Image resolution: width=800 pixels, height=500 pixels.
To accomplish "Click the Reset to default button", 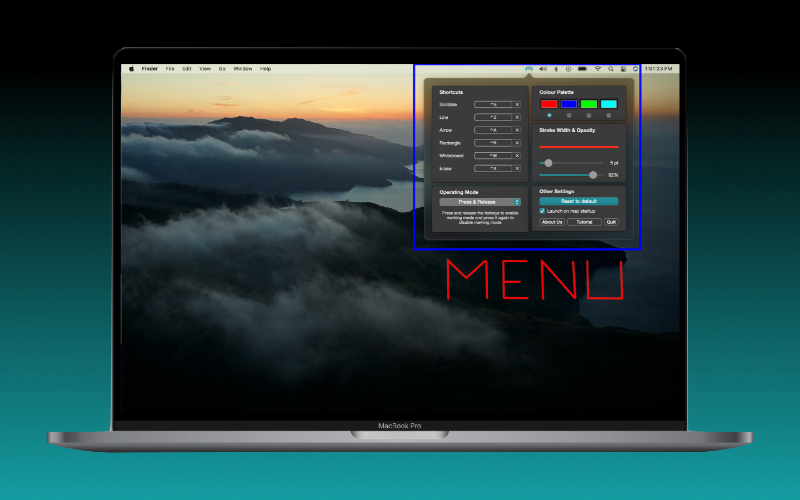I will 579,201.
